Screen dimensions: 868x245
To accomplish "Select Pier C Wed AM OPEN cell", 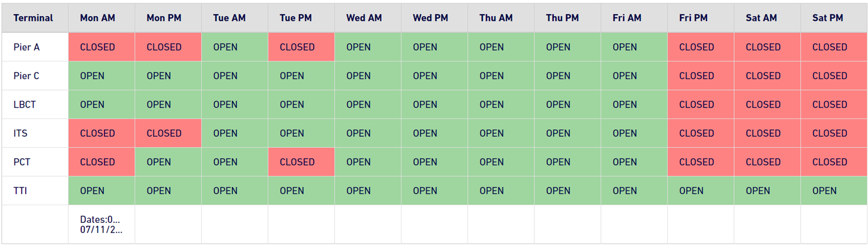I will click(x=368, y=76).
